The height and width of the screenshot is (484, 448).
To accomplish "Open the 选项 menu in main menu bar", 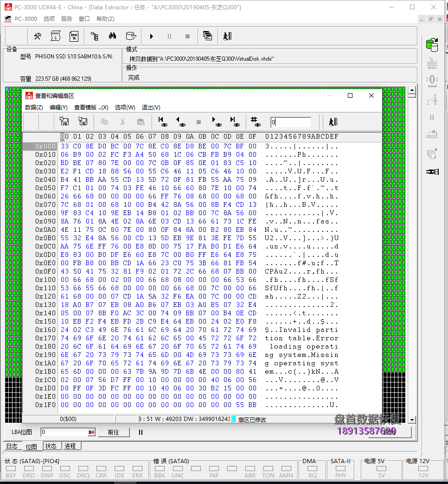I will [x=49, y=19].
